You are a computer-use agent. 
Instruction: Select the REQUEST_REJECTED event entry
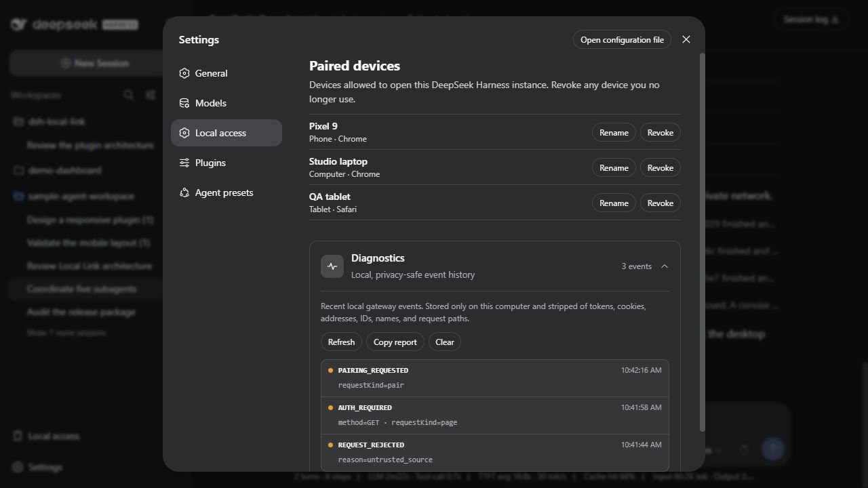pyautogui.click(x=495, y=453)
